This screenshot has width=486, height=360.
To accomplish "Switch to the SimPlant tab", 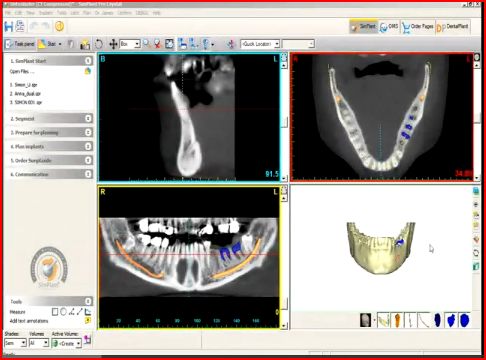I will coord(363,26).
